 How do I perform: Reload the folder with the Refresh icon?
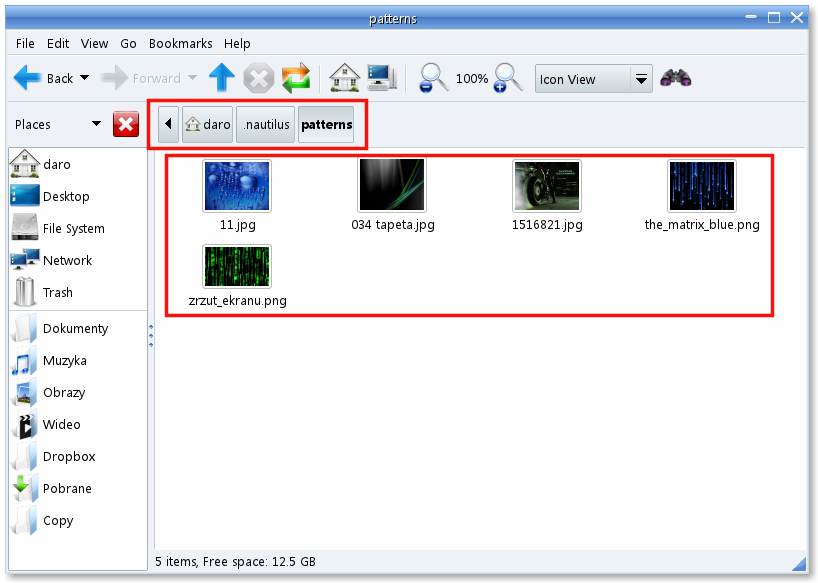coord(296,78)
